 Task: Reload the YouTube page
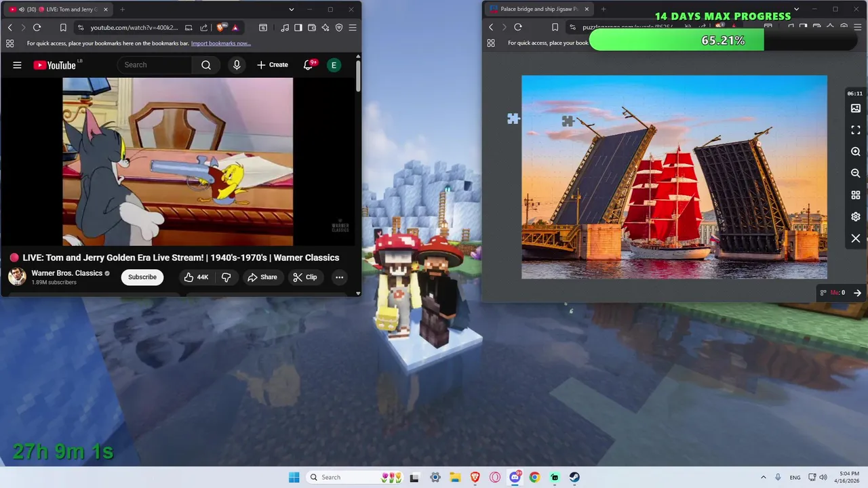click(37, 28)
